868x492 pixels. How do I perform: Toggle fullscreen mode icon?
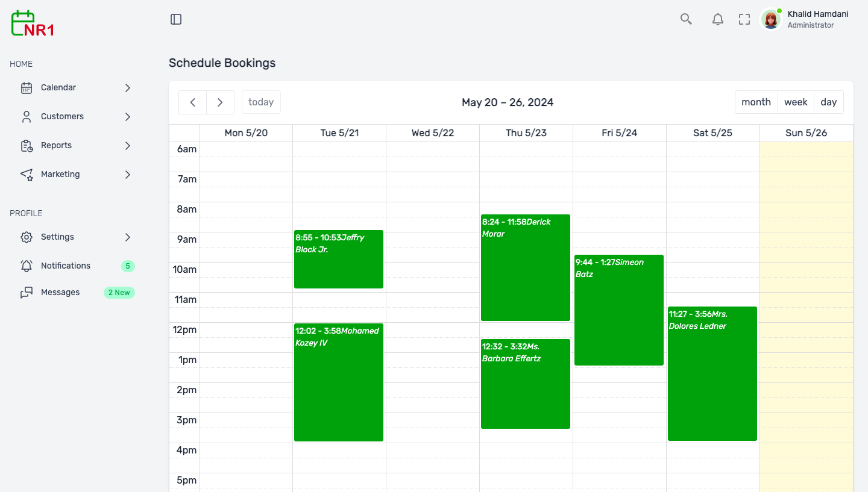744,19
